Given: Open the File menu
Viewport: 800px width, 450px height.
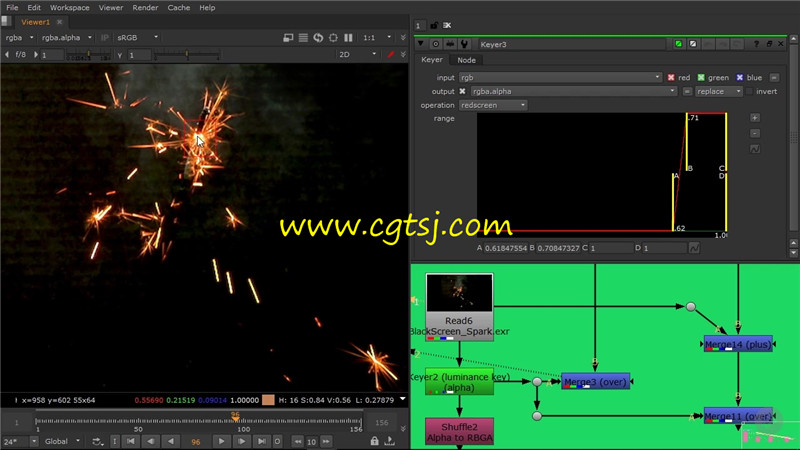Looking at the screenshot, I should pos(12,8).
